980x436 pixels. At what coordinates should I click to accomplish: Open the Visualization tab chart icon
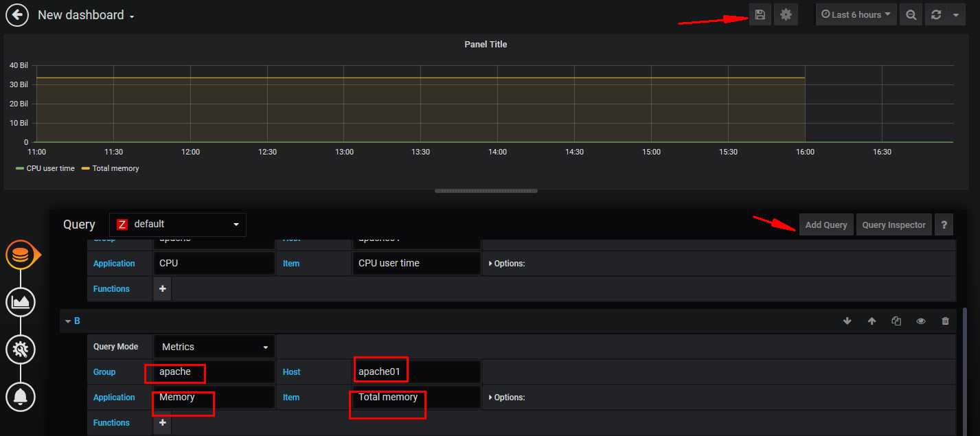21,302
